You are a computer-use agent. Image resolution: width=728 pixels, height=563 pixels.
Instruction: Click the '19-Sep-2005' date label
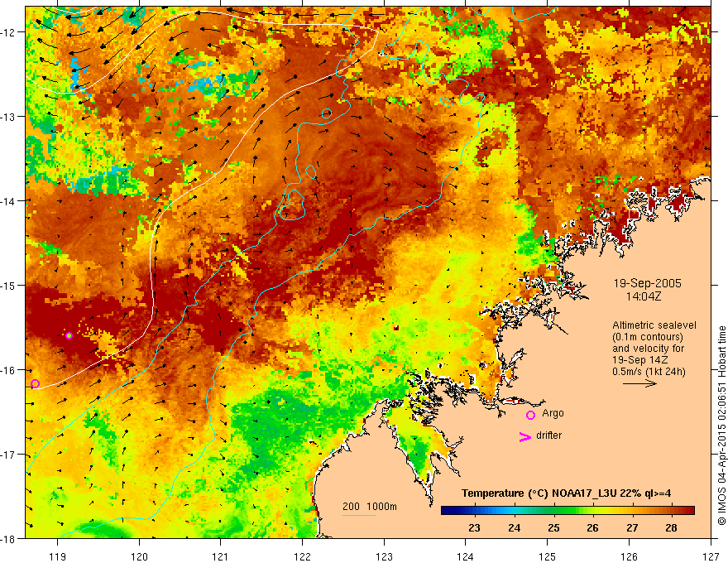tap(647, 283)
